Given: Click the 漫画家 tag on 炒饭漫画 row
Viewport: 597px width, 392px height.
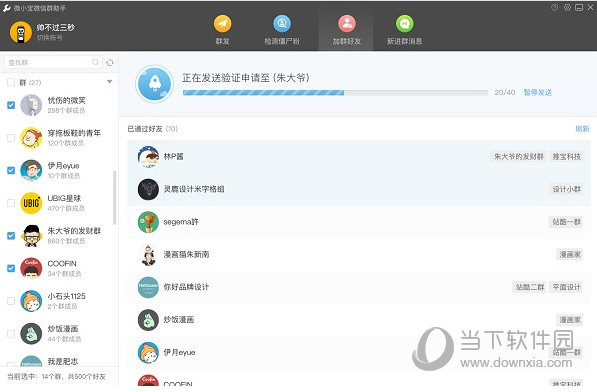Looking at the screenshot, I should 570,320.
